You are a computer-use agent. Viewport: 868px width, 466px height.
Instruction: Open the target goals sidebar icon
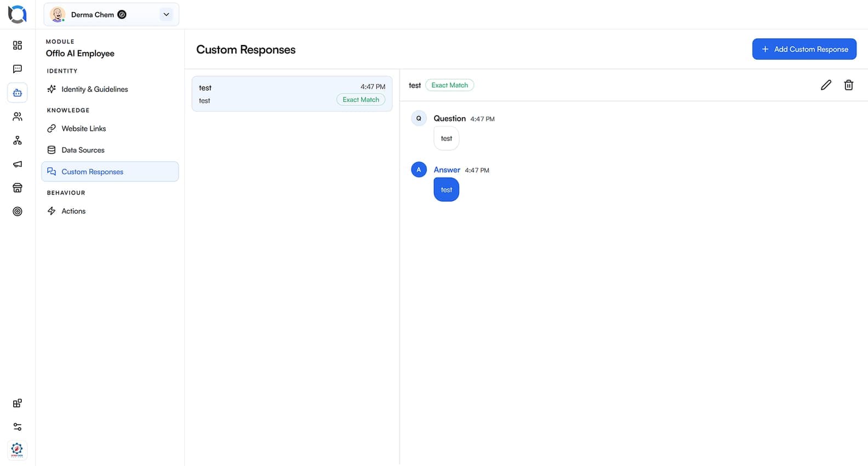[18, 211]
